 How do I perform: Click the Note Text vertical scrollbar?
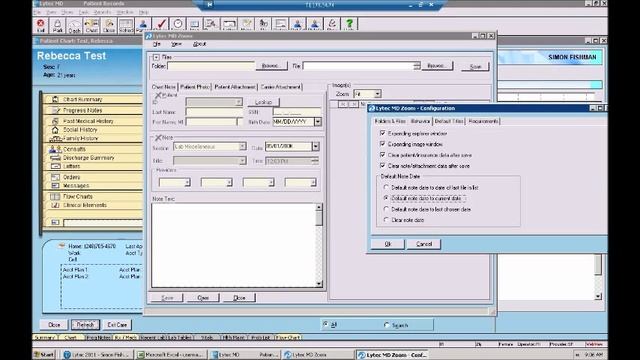tap(319, 245)
